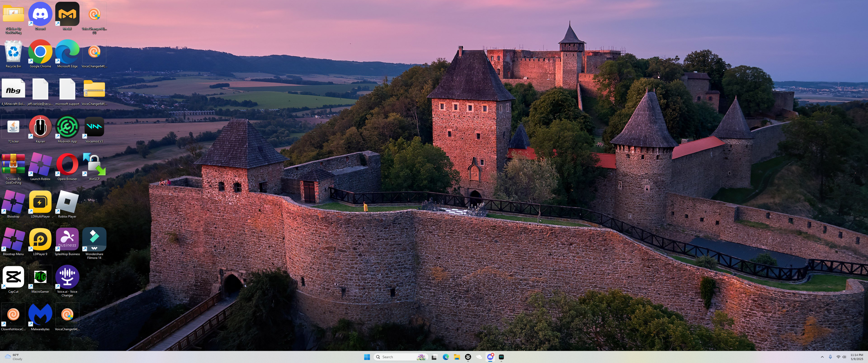Open the weather widget showing 66°F

[x=13, y=357]
